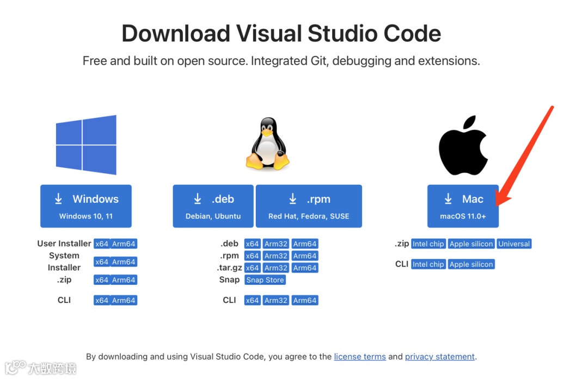The width and height of the screenshot is (588, 379).
Task: Download the Mac macOS 11.0+ build
Action: click(463, 206)
